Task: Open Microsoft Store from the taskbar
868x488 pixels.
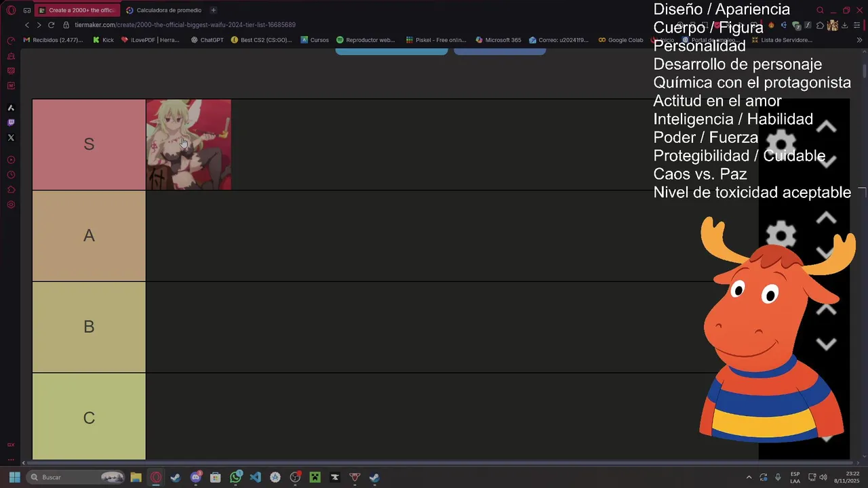Action: click(216, 477)
